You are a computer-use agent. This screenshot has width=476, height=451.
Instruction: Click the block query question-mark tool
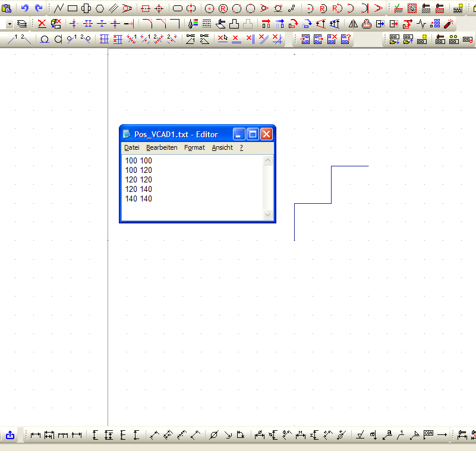click(346, 39)
